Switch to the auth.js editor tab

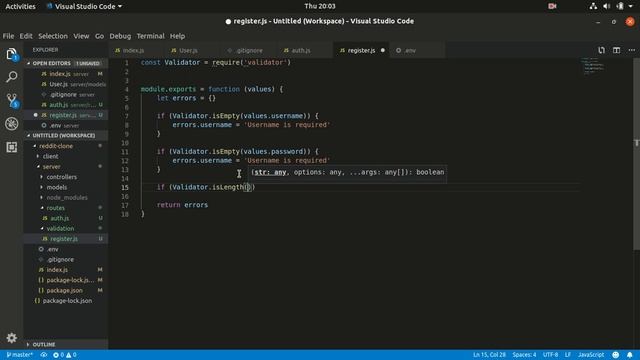[x=306, y=50]
